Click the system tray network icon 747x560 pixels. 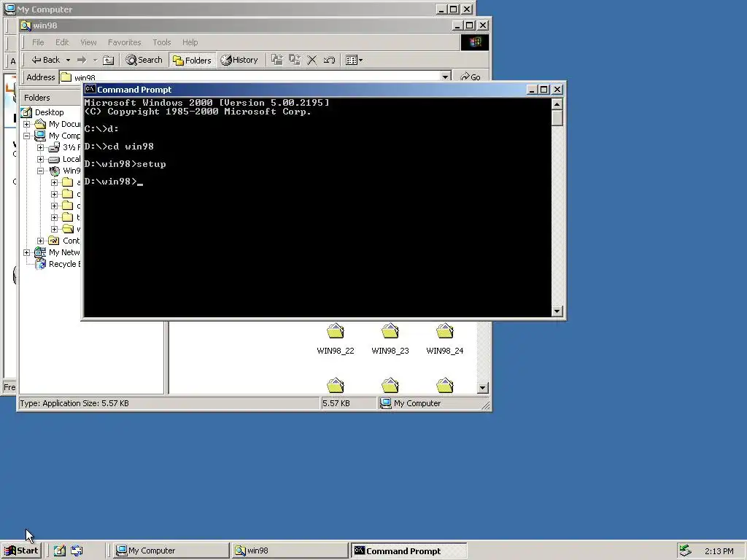(x=685, y=551)
